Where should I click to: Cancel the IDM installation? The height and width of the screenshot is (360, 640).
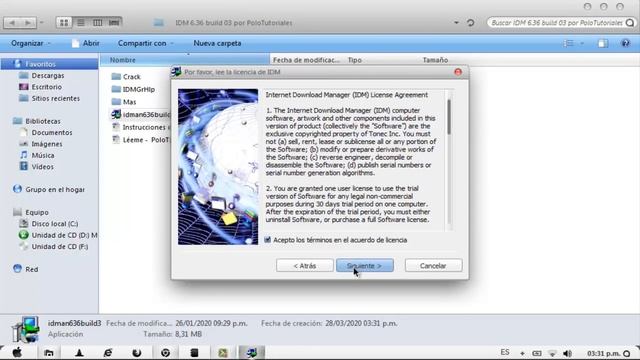(433, 266)
